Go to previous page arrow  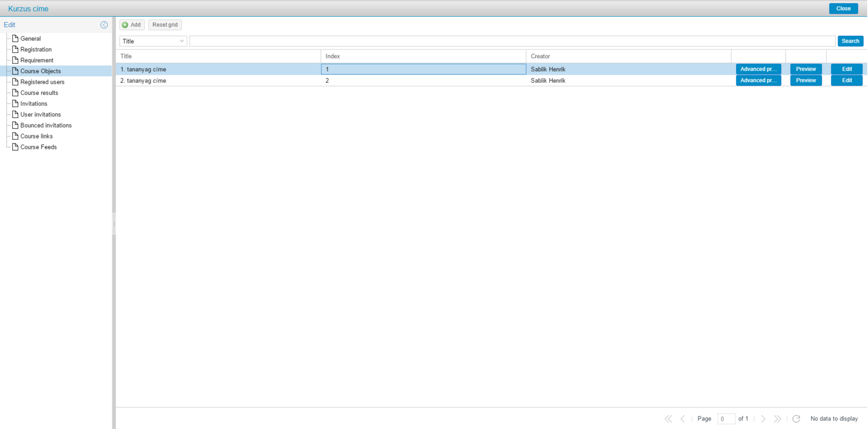click(683, 419)
